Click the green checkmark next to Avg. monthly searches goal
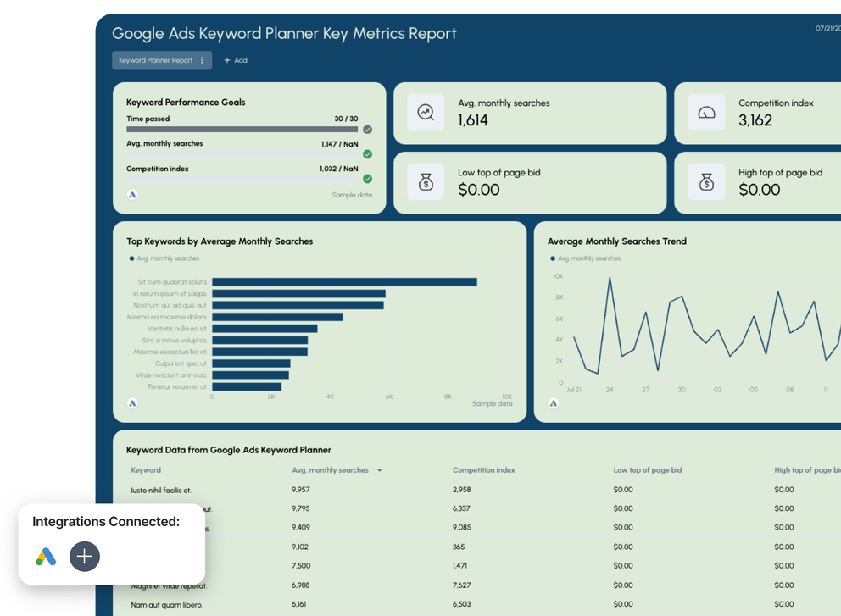 [x=367, y=154]
